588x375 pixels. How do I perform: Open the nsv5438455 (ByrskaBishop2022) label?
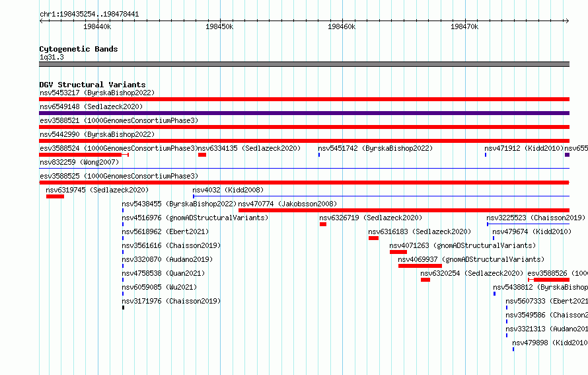pyautogui.click(x=179, y=204)
